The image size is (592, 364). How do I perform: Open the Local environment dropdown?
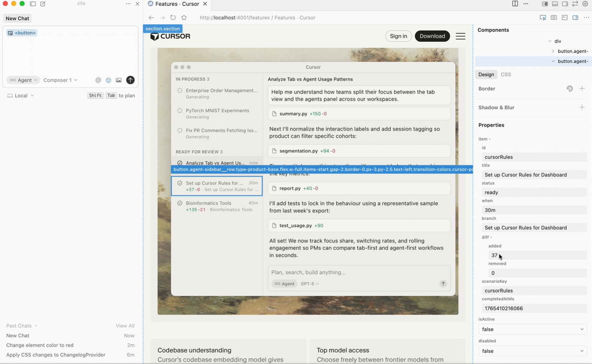[x=21, y=96]
